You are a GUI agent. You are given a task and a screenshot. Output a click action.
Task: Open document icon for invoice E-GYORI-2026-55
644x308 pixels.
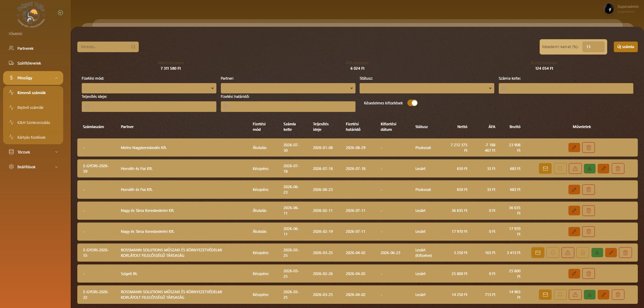(583, 253)
